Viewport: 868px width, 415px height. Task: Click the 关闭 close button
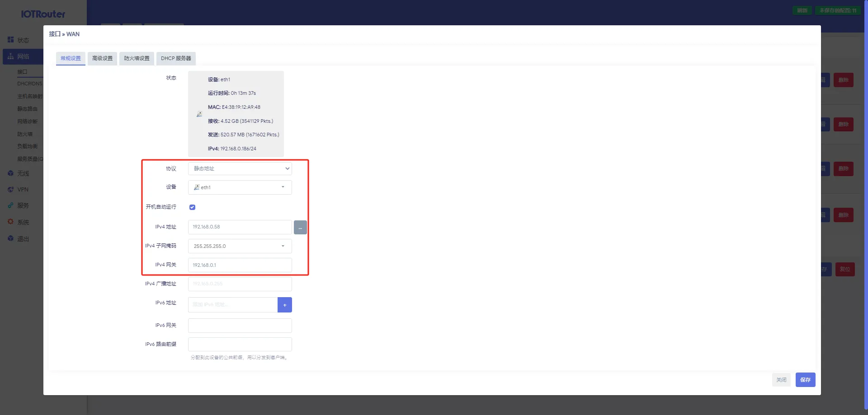(x=781, y=380)
